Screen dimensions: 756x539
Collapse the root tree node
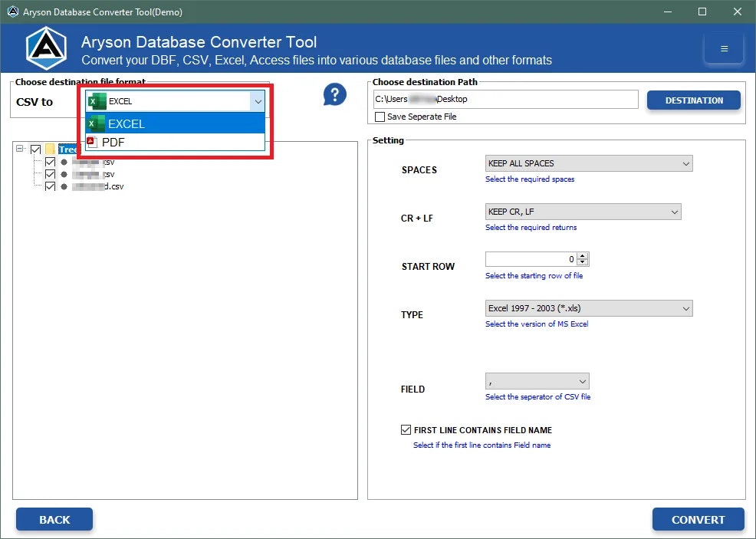(x=20, y=149)
